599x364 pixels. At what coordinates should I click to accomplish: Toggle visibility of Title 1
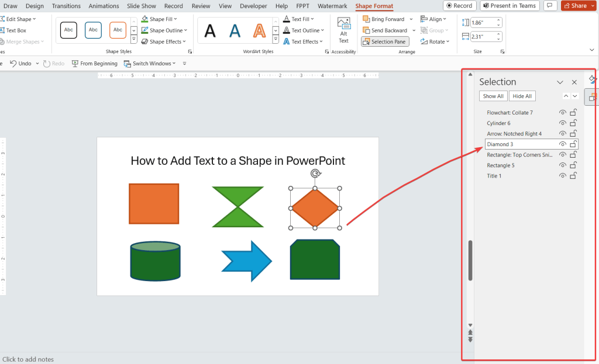pos(562,175)
